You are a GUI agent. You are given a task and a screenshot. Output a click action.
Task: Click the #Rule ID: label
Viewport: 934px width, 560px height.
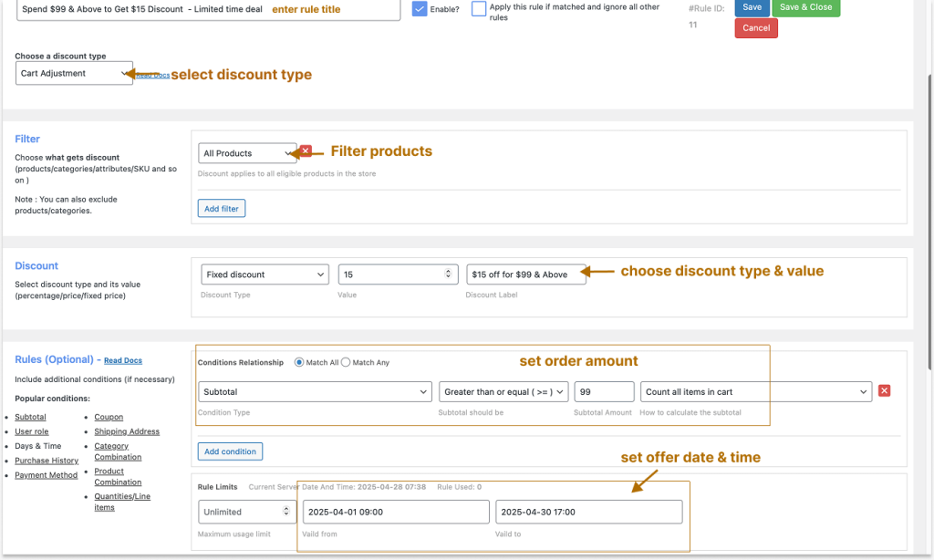(x=707, y=8)
